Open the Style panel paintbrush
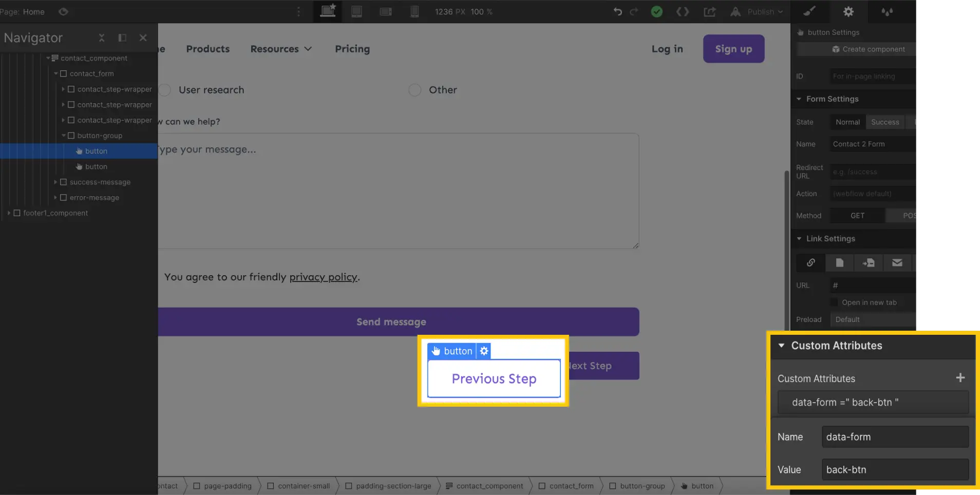The height and width of the screenshot is (495, 980). pyautogui.click(x=810, y=11)
